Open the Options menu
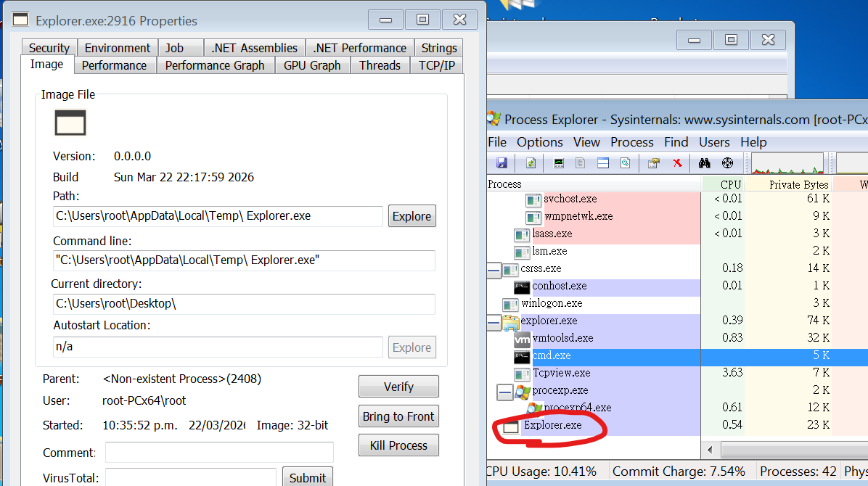 click(x=539, y=142)
